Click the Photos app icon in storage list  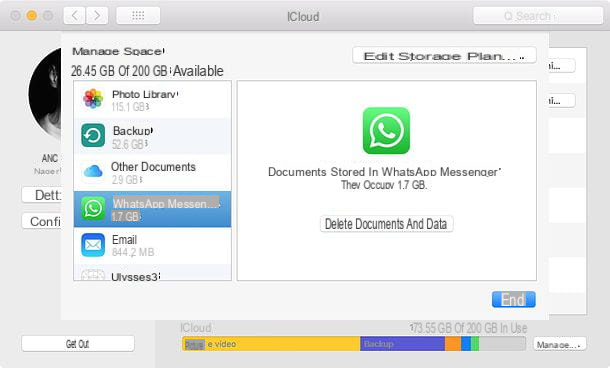(93, 99)
